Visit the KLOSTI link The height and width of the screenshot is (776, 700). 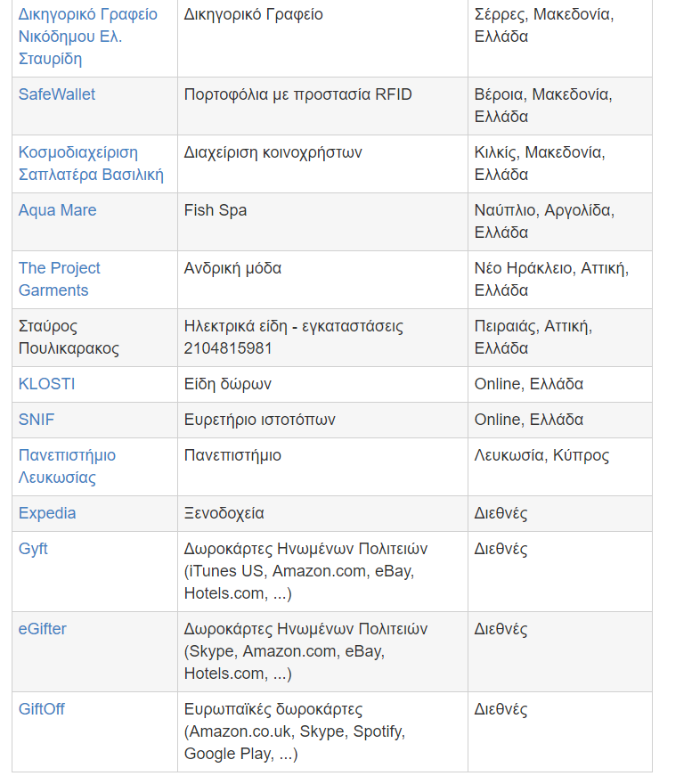(46, 384)
